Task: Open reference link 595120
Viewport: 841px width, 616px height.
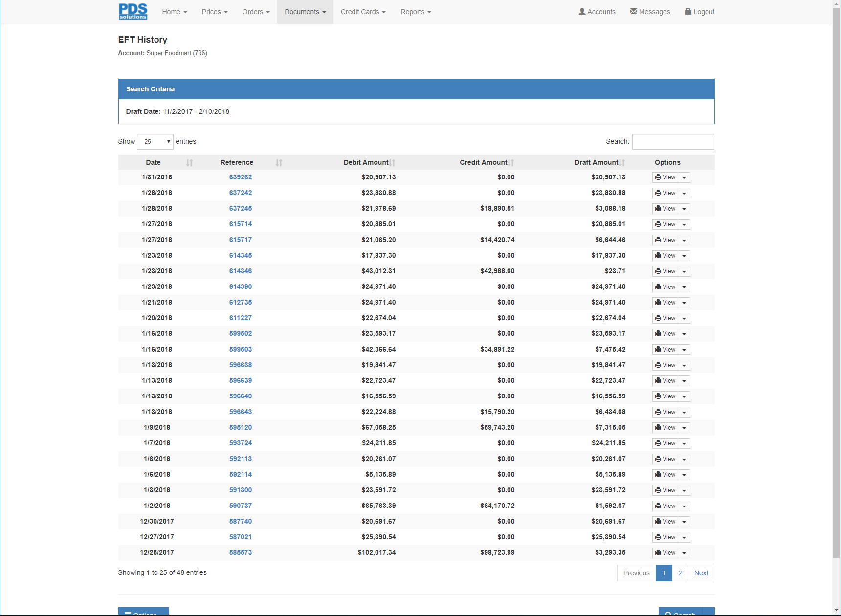Action: [x=241, y=427]
